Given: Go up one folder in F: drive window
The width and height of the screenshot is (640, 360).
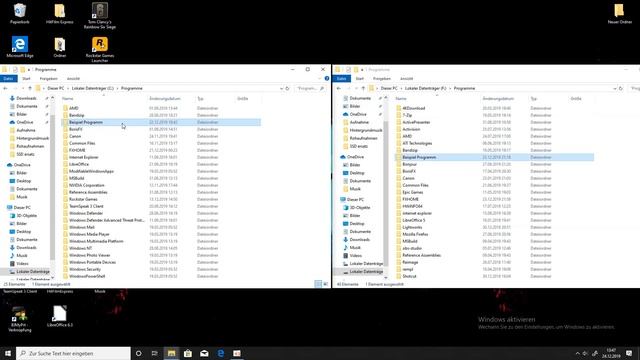Looking at the screenshot, I should [363, 88].
